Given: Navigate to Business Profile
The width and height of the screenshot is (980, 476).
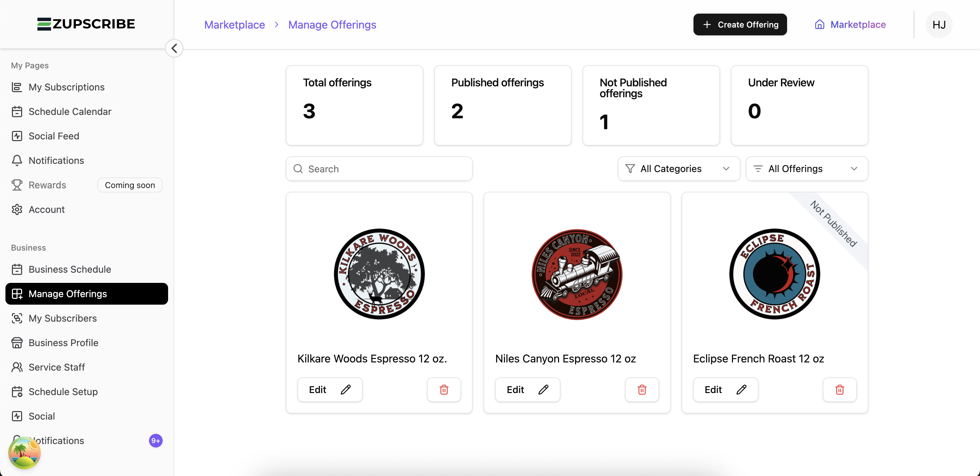Looking at the screenshot, I should (63, 343).
